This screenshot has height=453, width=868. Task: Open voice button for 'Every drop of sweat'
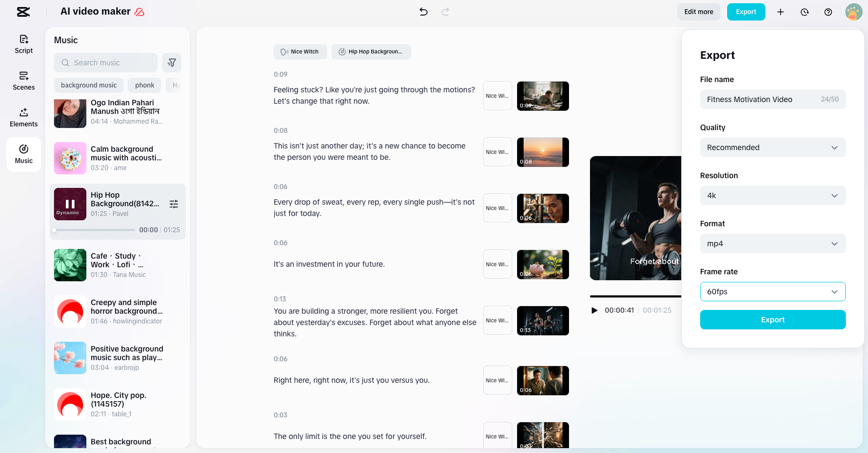(x=498, y=208)
